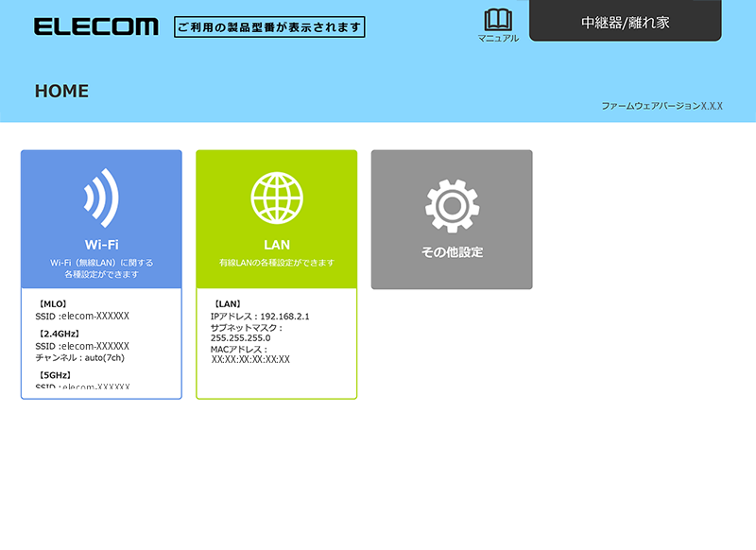Click the ファームウェアバージョンX.X.X text
This screenshot has width=756, height=550.
pos(661,106)
